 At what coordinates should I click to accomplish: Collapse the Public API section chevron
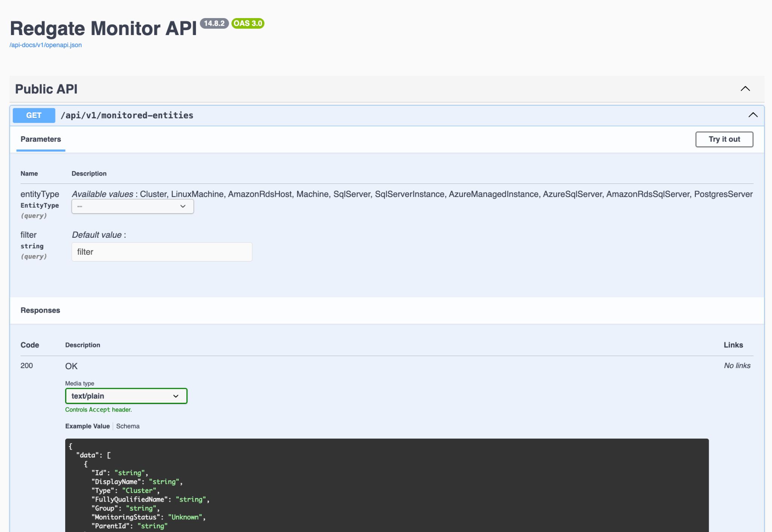pos(745,89)
